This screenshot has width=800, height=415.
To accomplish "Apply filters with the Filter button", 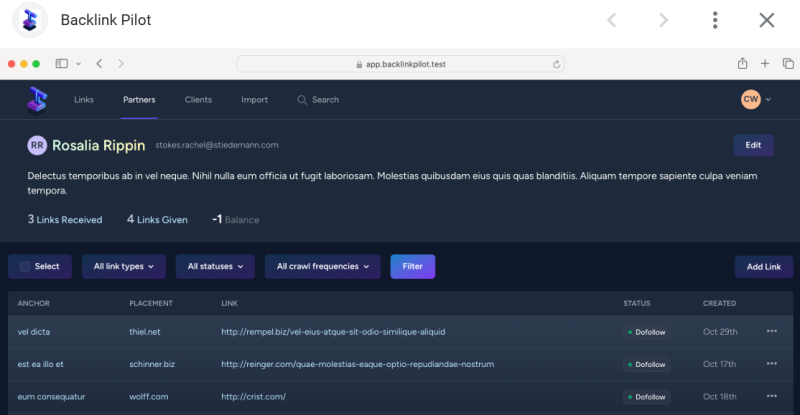I will click(x=413, y=266).
